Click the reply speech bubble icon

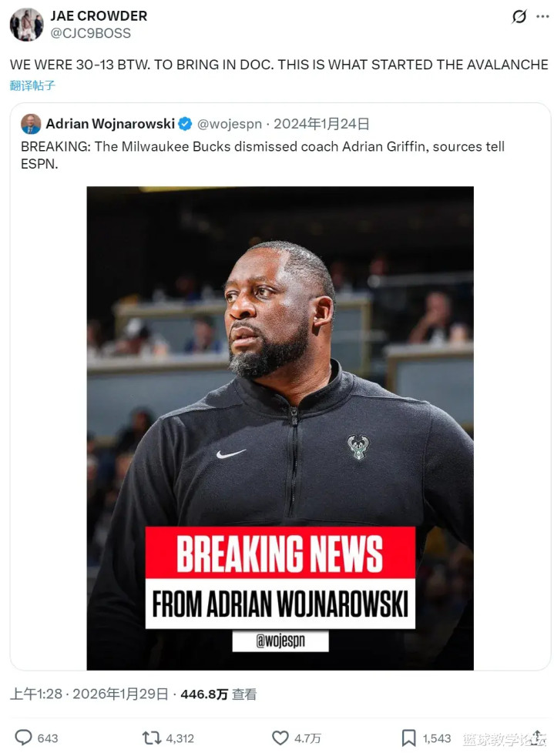tap(23, 738)
